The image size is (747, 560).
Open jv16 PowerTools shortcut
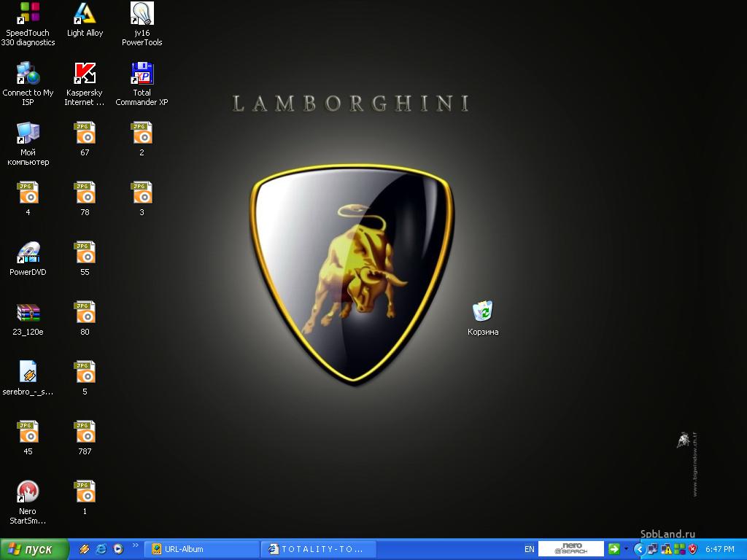pyautogui.click(x=142, y=24)
